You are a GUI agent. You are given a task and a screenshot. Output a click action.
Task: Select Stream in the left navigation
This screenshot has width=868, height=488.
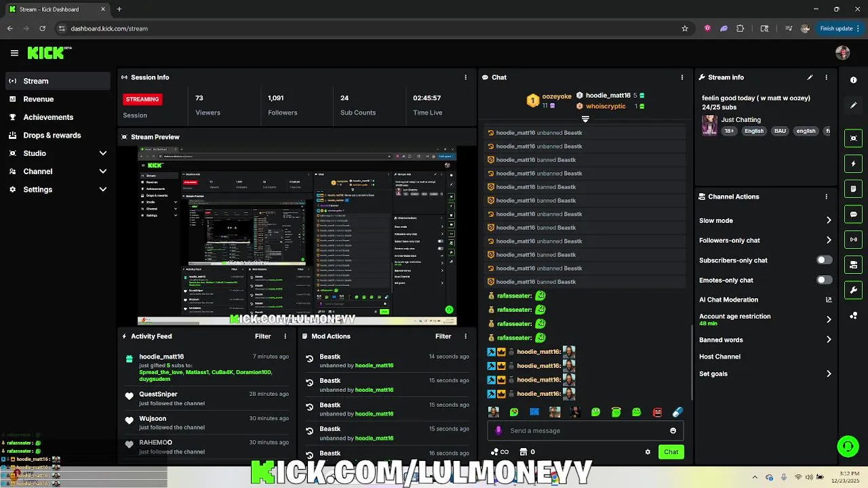(58, 81)
